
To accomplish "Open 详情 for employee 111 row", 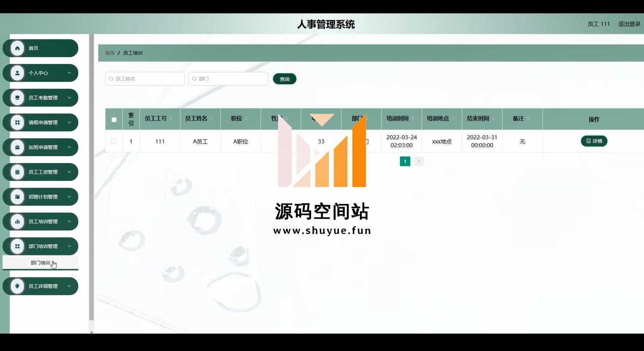I will tap(594, 141).
